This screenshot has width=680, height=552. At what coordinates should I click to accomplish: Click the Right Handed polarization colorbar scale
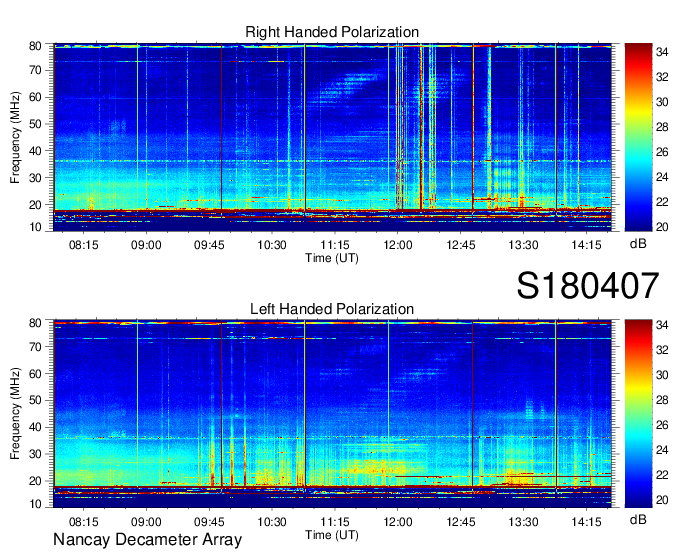pyautogui.click(x=638, y=137)
